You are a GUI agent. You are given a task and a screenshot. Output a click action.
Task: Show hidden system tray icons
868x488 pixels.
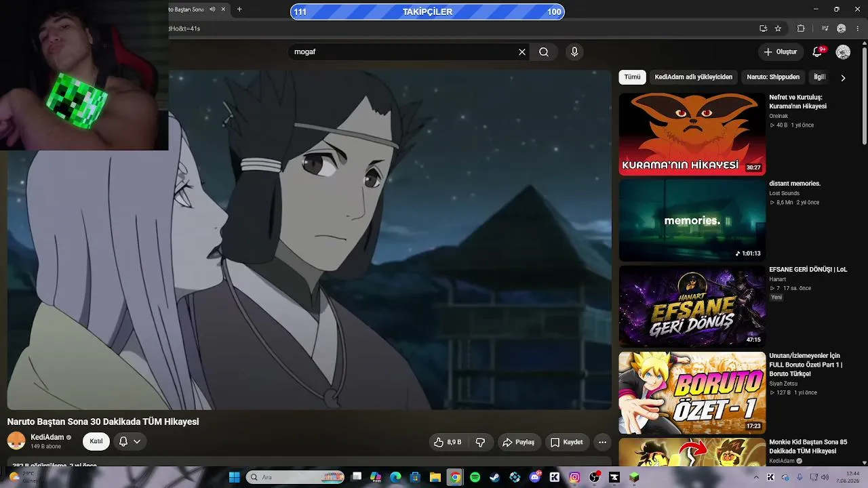pos(756,477)
